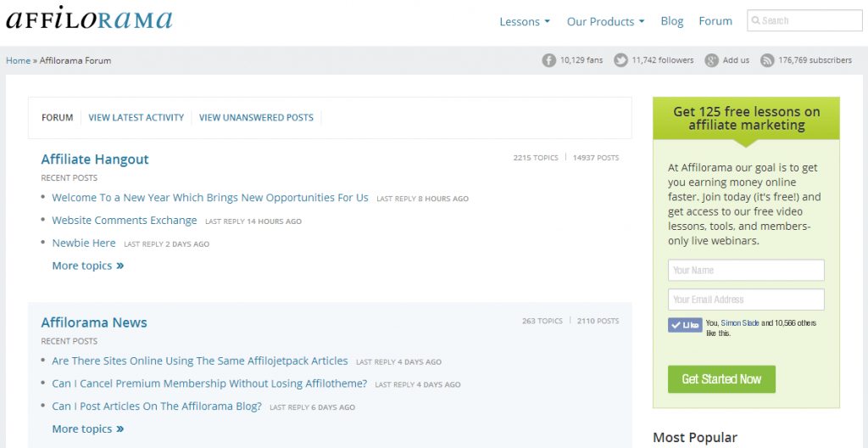Viewport: 868px width, 448px height.
Task: Click the Affilorama logo
Action: (x=89, y=19)
